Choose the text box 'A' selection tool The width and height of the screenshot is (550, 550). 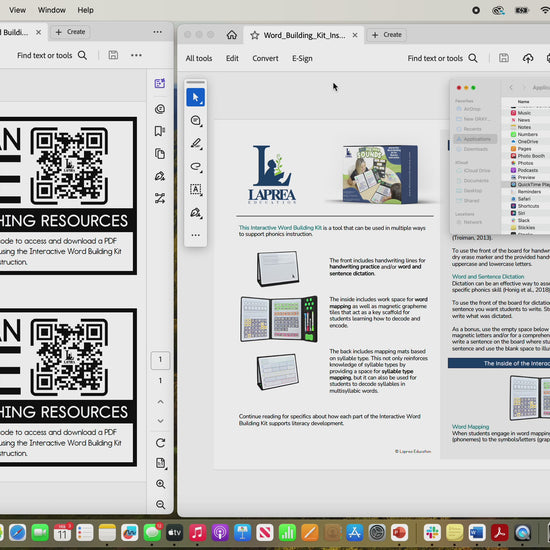pos(195,189)
